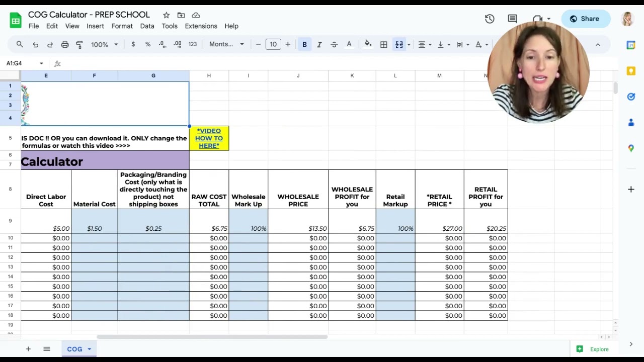The width and height of the screenshot is (644, 362).
Task: Increase decimal places
Action: click(177, 44)
